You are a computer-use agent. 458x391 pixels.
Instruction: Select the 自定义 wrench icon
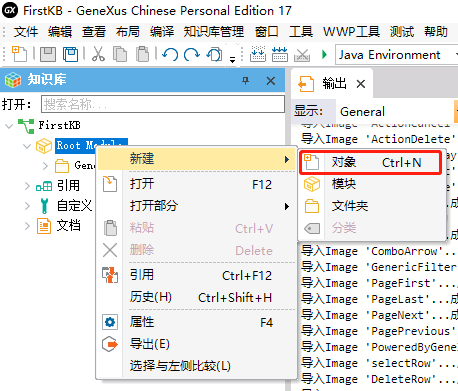coord(44,205)
